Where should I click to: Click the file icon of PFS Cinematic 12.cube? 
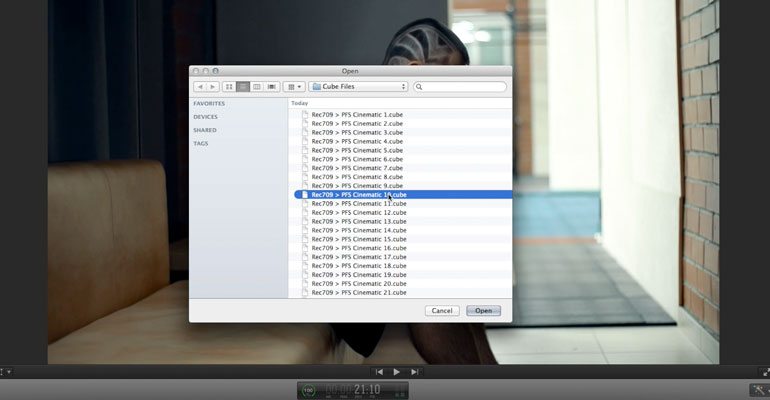coord(305,213)
